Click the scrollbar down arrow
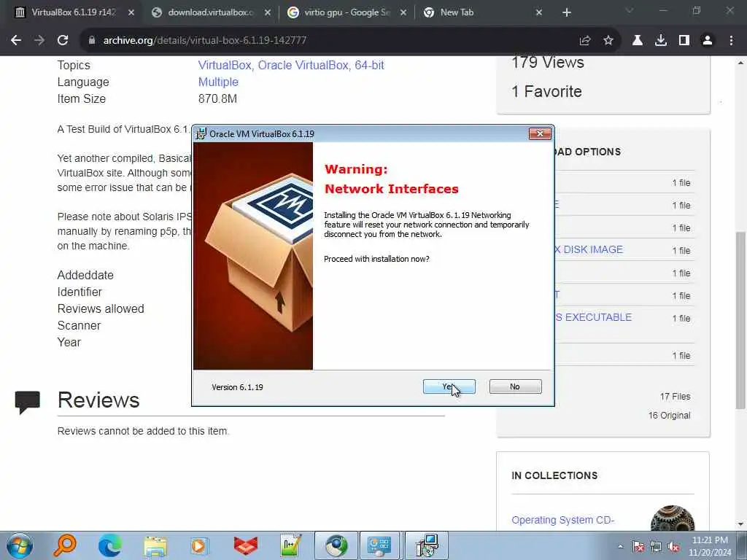Viewport: 747px width, 560px height. click(x=740, y=524)
